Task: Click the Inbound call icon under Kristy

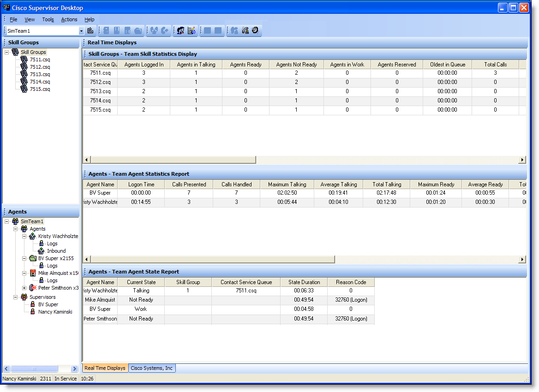Action: (x=41, y=251)
